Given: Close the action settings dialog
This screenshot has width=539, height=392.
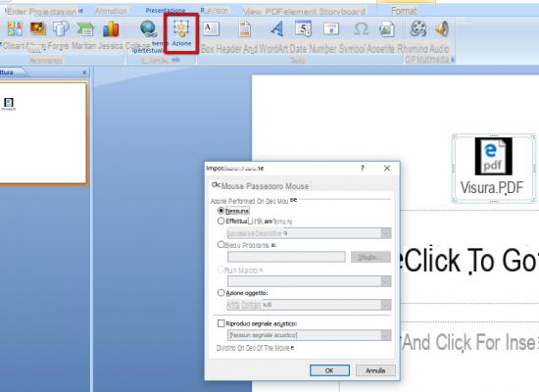Looking at the screenshot, I should (x=387, y=169).
